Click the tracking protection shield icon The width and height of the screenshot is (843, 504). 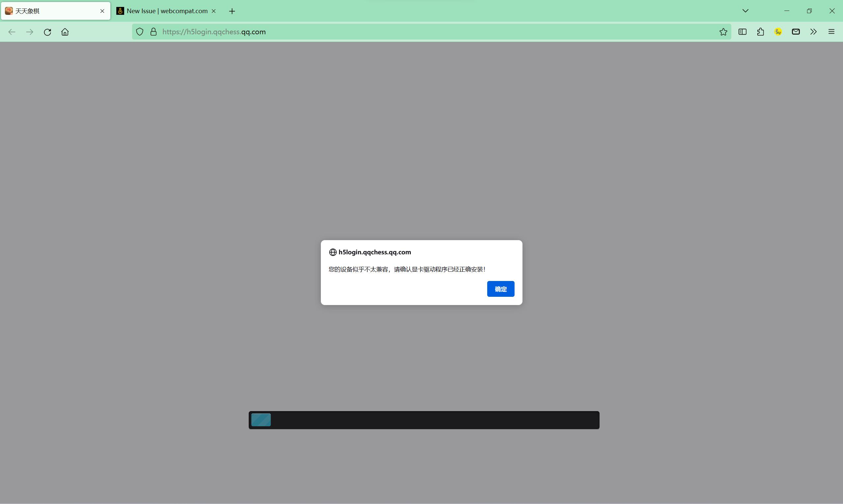(x=139, y=32)
